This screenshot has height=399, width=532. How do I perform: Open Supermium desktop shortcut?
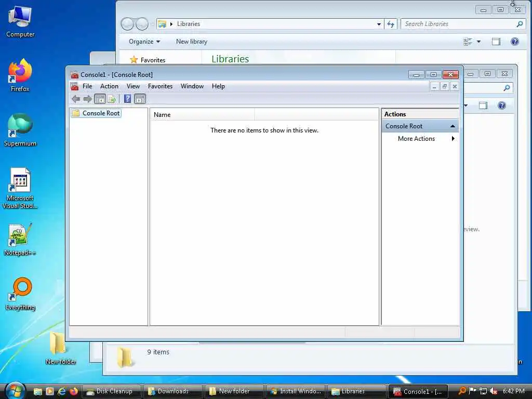(x=20, y=130)
